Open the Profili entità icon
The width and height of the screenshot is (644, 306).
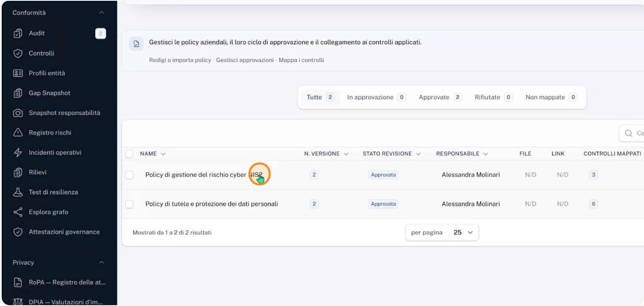[18, 73]
